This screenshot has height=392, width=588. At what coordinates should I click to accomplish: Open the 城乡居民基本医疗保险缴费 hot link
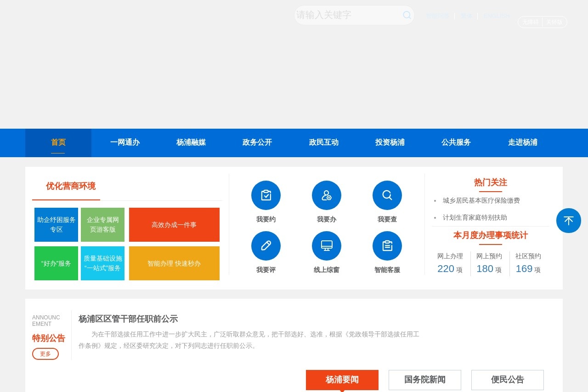[481, 200]
